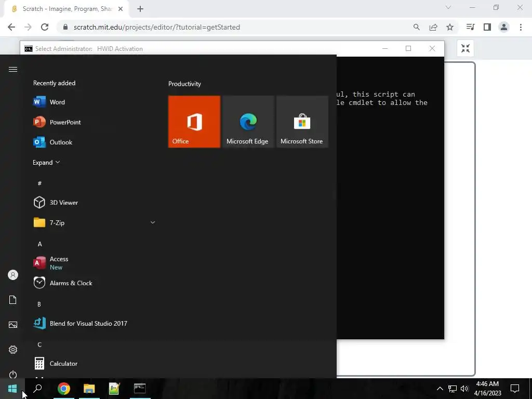
Task: Click the Recently added heading
Action: [x=54, y=83]
